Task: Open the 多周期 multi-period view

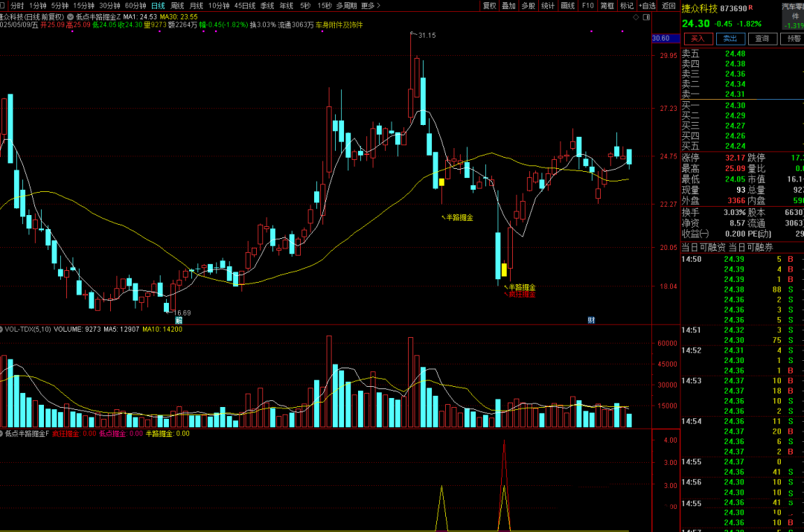Action: (x=346, y=5)
